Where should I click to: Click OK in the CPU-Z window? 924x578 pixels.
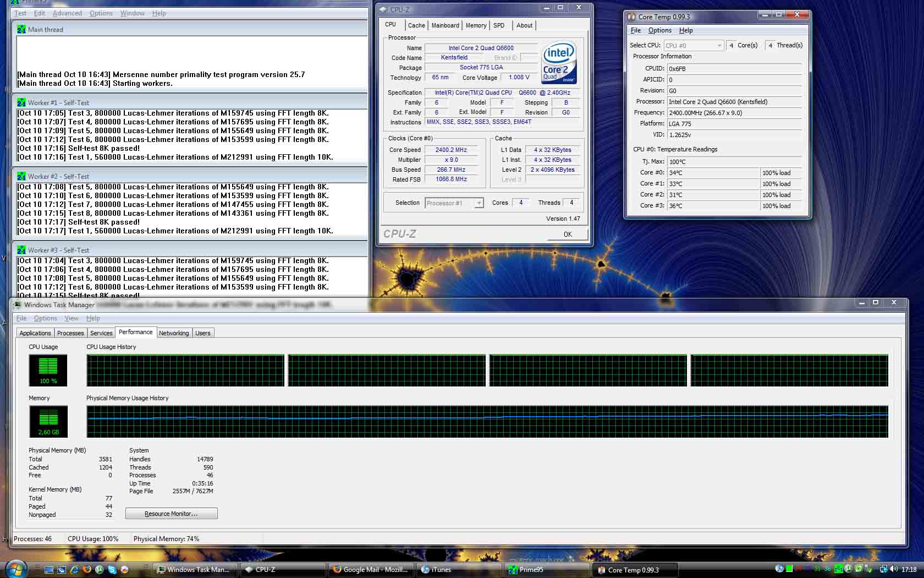tap(568, 234)
